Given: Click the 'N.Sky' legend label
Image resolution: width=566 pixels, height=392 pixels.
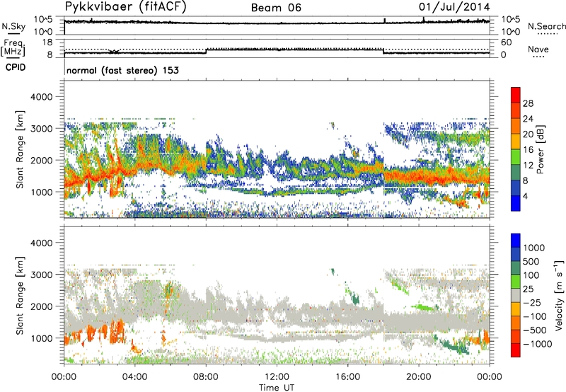Looking at the screenshot, I should click(x=13, y=26).
